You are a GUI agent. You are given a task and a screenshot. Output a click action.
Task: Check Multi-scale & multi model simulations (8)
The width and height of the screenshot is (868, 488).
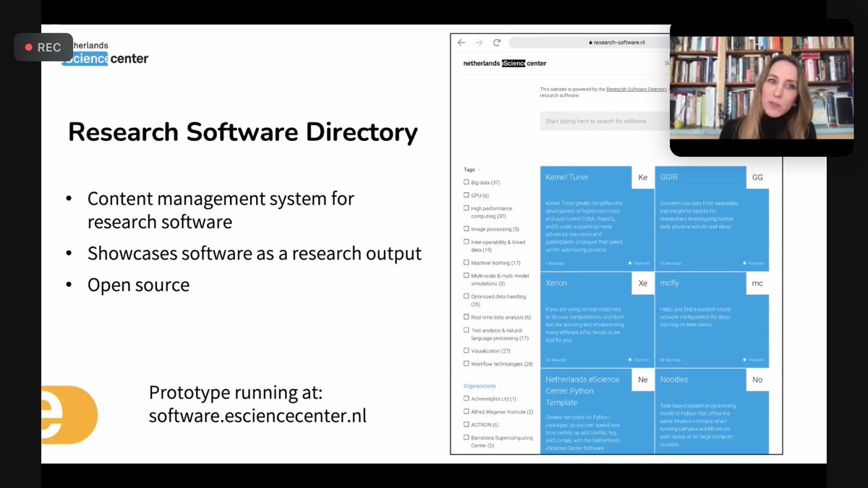coord(466,275)
